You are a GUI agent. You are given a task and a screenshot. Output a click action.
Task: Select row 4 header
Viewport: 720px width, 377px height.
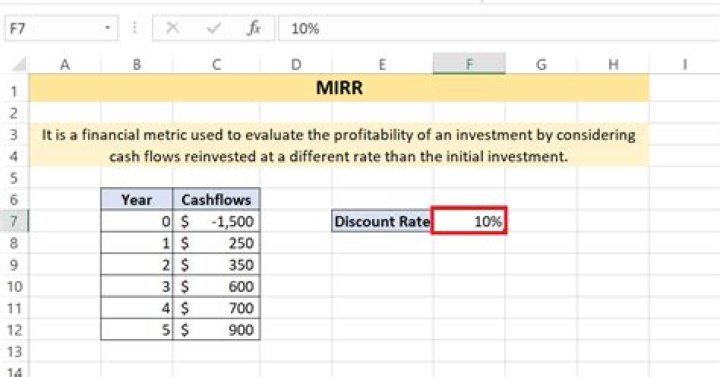[14, 156]
